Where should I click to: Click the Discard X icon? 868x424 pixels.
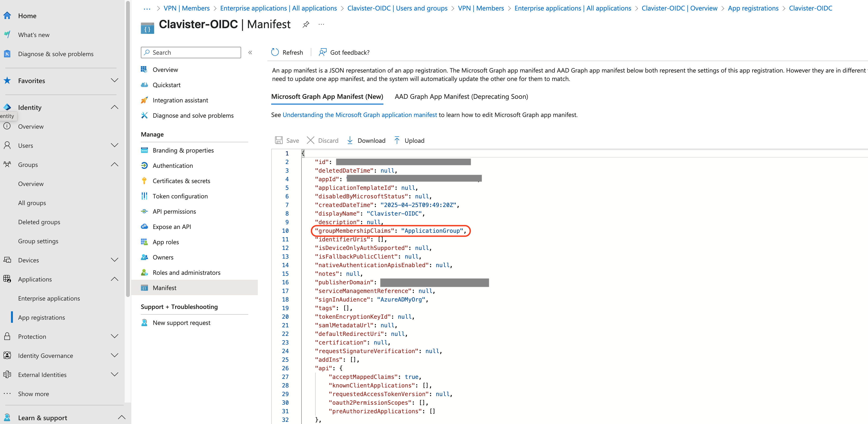[311, 140]
